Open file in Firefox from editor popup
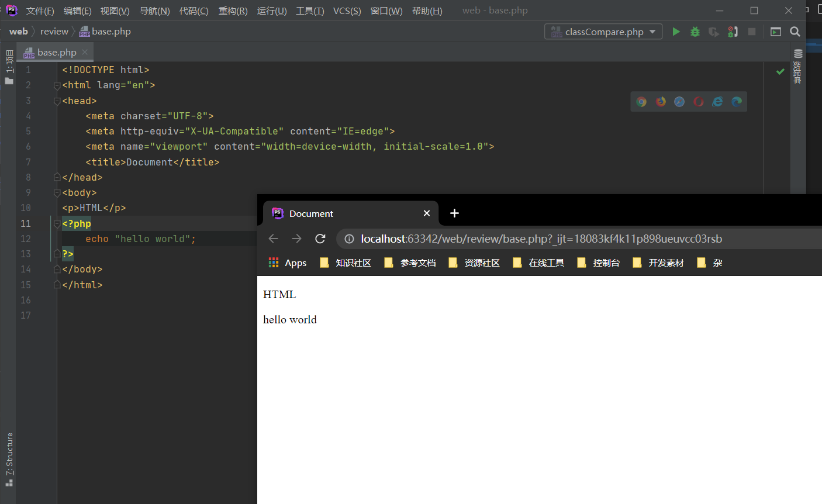 (x=661, y=102)
